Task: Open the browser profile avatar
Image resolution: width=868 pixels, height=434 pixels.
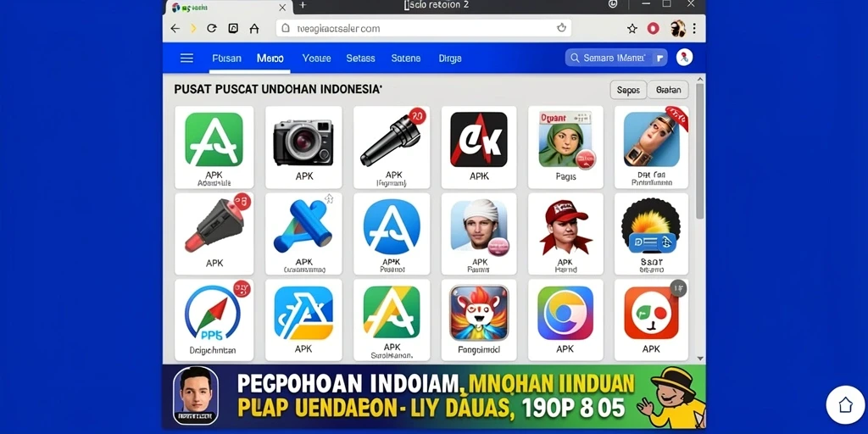Action: [677, 29]
